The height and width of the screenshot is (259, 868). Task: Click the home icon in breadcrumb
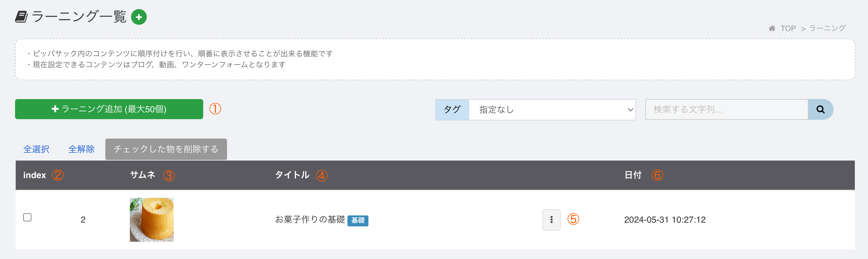pos(772,28)
